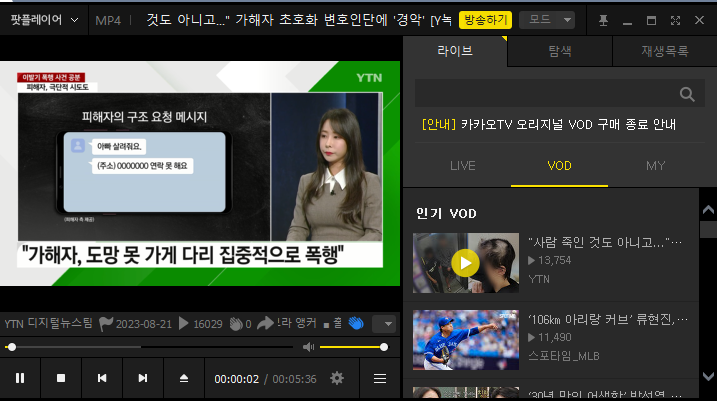The height and width of the screenshot is (401, 717).
Task: Click the YTN channel name in VOD list
Action: coord(539,279)
